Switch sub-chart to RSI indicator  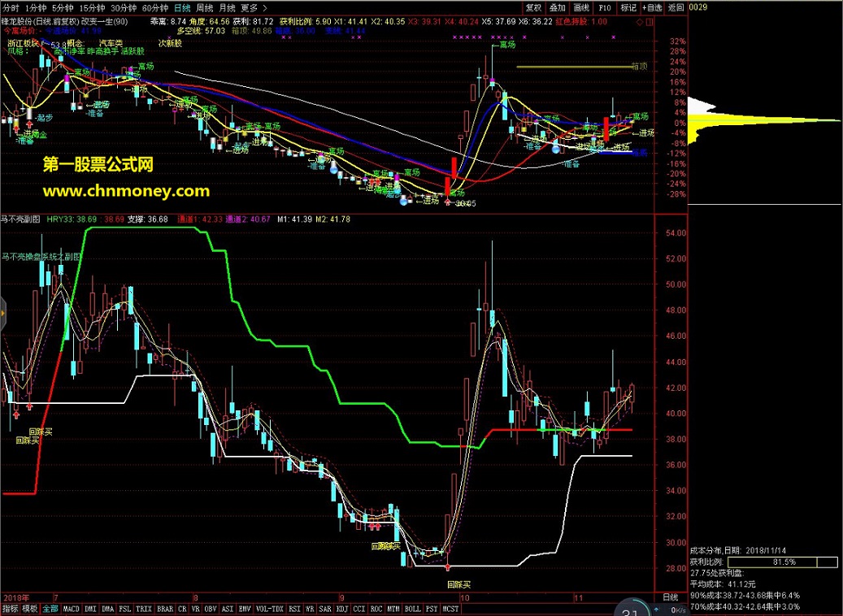(294, 609)
